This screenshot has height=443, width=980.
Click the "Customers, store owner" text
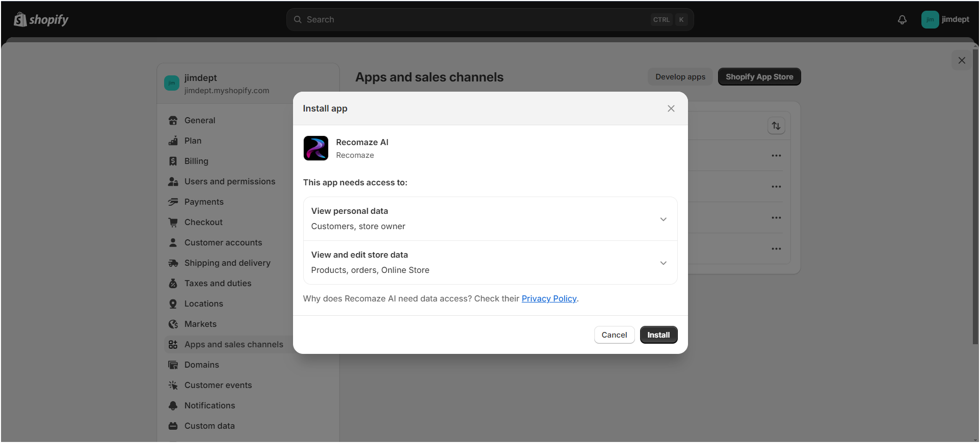[358, 226]
